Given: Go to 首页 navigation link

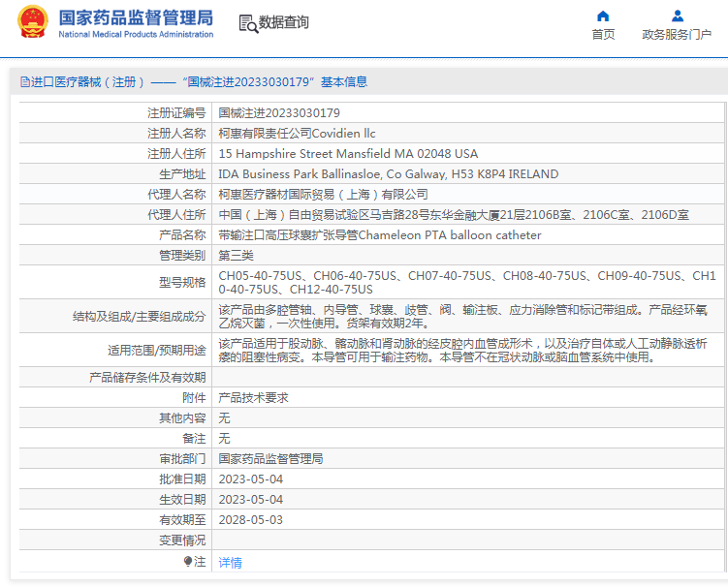Looking at the screenshot, I should point(603,34).
